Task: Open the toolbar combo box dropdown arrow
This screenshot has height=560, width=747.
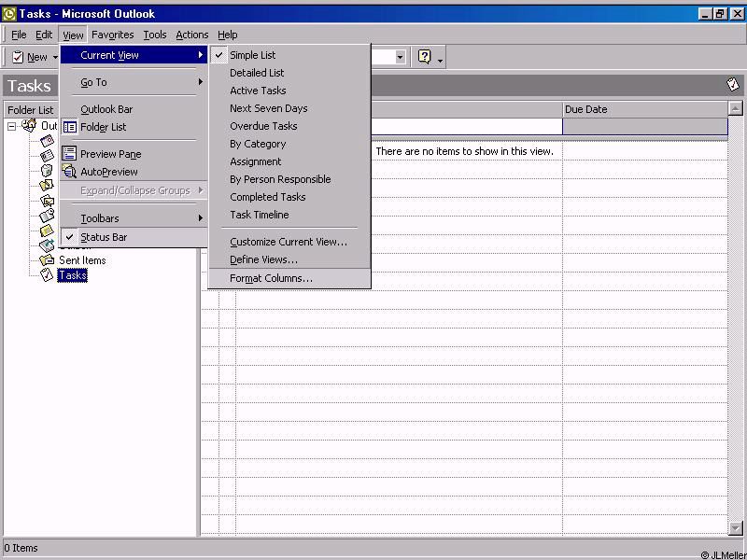Action: click(401, 57)
